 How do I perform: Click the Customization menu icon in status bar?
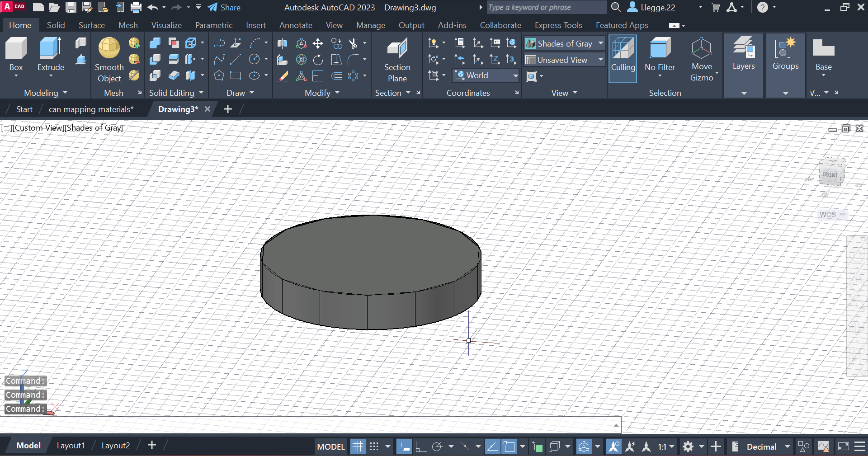(x=860, y=447)
